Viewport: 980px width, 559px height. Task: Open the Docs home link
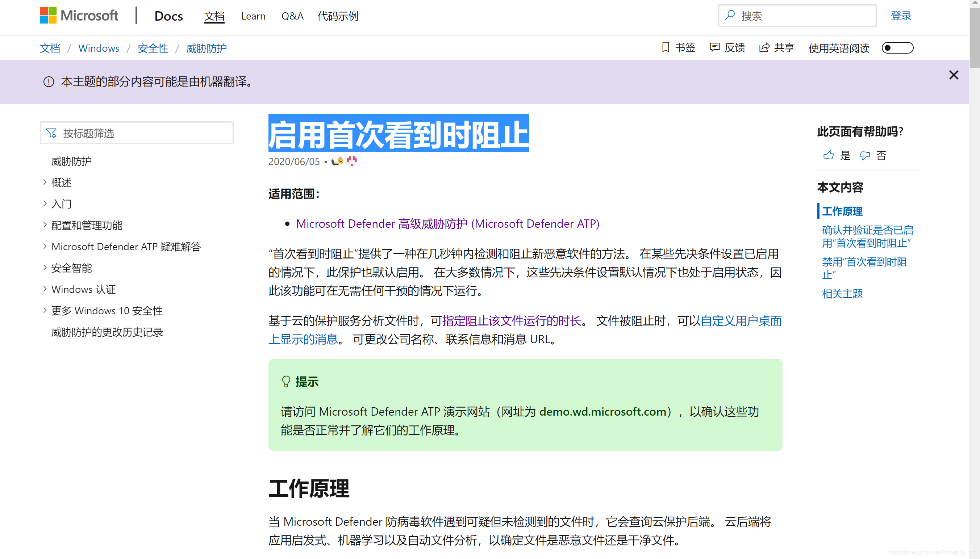(169, 16)
